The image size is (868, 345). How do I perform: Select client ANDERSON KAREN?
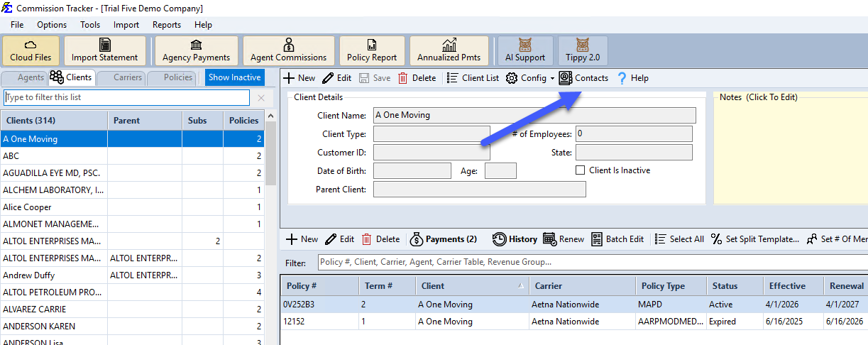[x=132, y=327]
